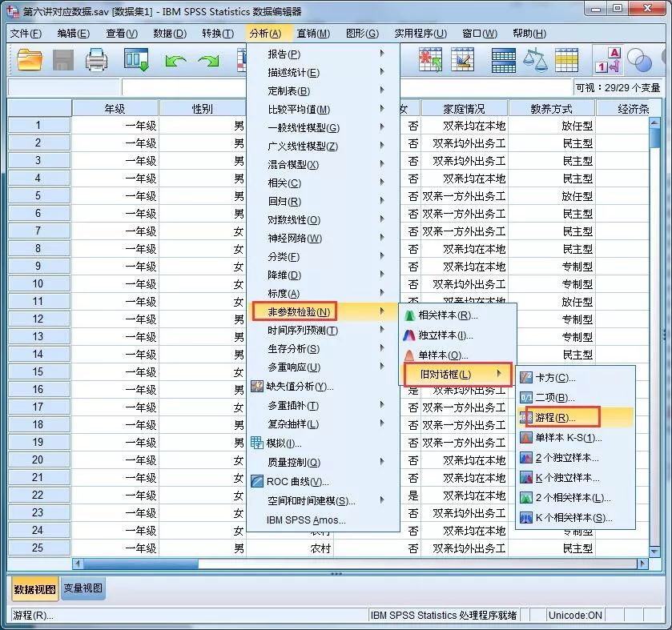Viewport: 672px width, 630px height.
Task: Open the data file folder icon
Action: (x=30, y=59)
